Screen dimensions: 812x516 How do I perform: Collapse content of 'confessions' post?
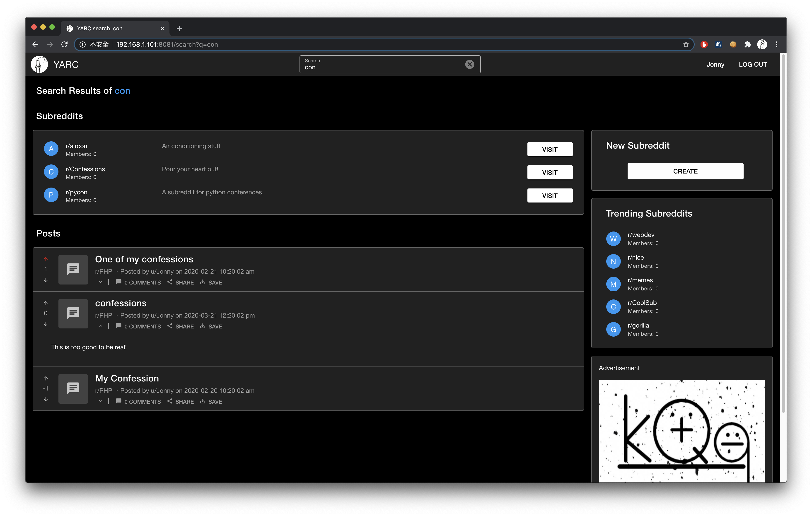101,326
